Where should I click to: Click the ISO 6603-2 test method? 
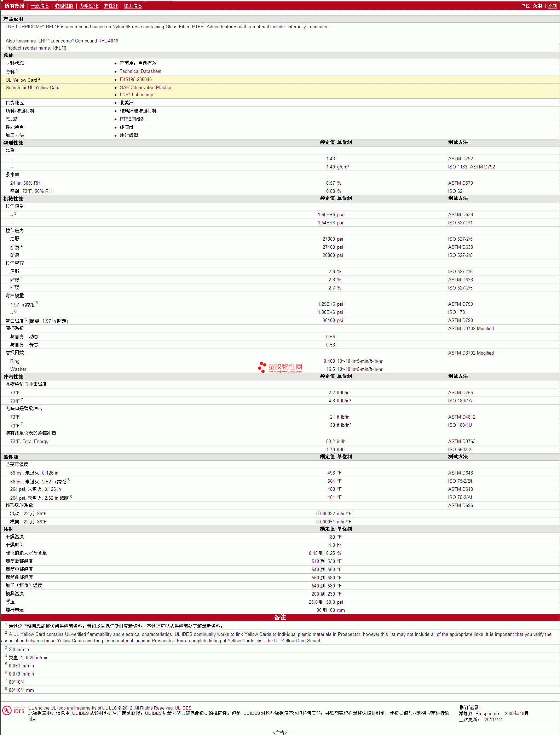click(460, 450)
